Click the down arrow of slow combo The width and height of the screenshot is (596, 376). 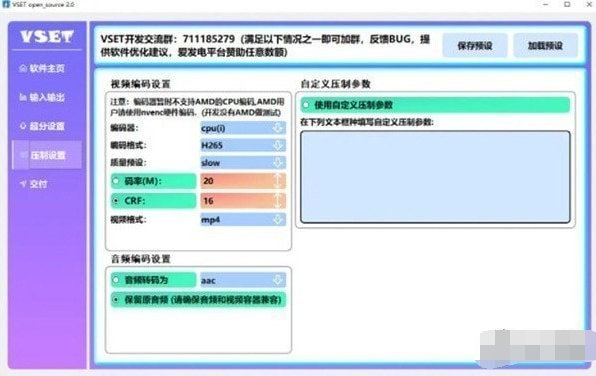point(278,163)
